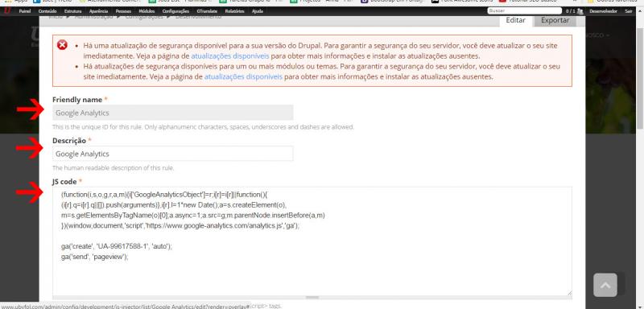The width and height of the screenshot is (644, 309).
Task: Open the Ajuda admin menu
Action: [258, 11]
